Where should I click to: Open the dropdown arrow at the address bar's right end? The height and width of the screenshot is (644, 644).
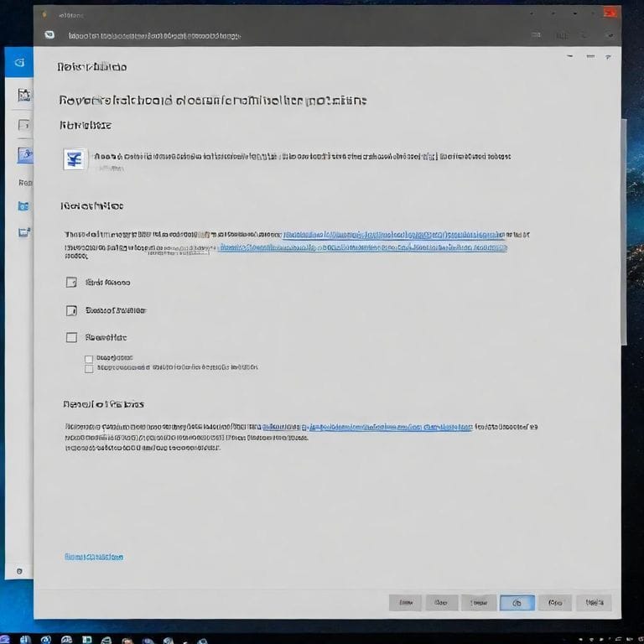pos(610,36)
